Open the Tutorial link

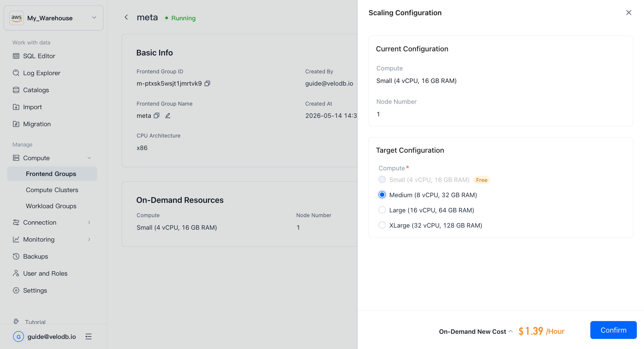point(35,322)
